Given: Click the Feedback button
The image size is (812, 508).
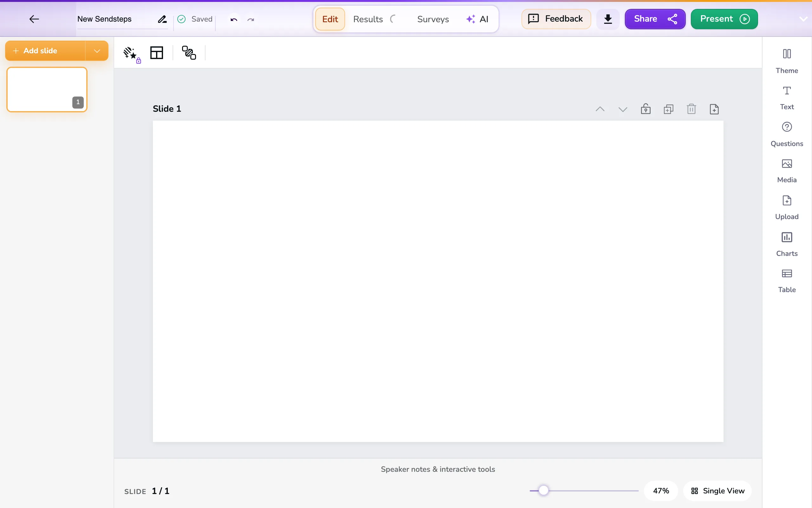Looking at the screenshot, I should (556, 19).
